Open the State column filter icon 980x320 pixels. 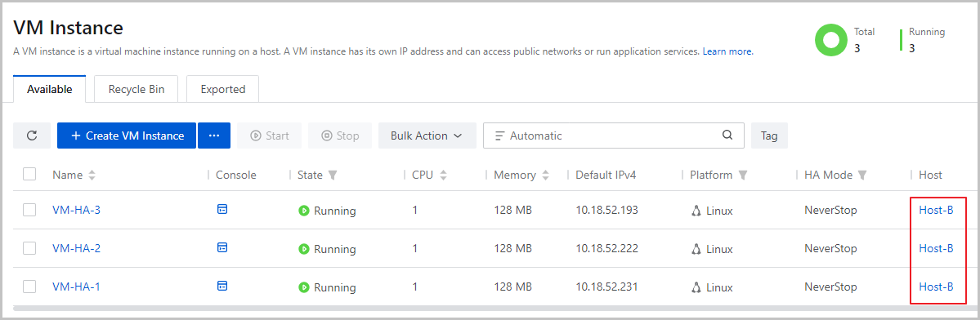point(333,176)
